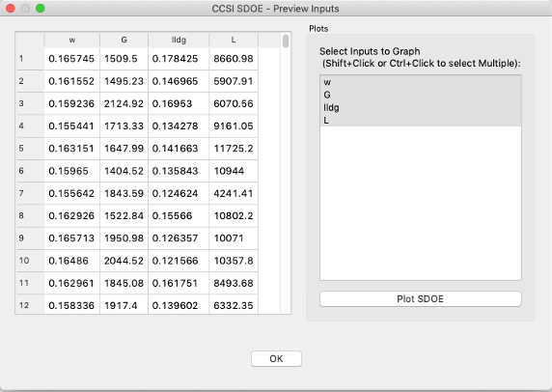This screenshot has width=552, height=392.
Task: Click cell value 0.161552
Action: [x=71, y=81]
